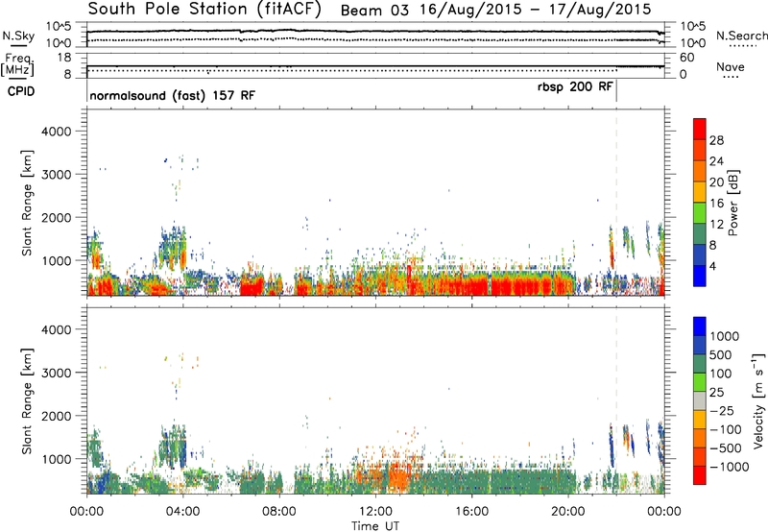Click the '20:00' time tick label
This screenshot has width=768, height=532.
pos(567,512)
